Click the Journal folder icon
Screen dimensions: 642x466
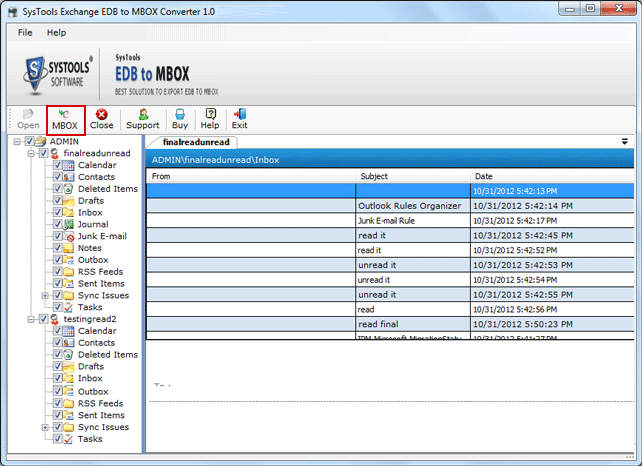(68, 224)
